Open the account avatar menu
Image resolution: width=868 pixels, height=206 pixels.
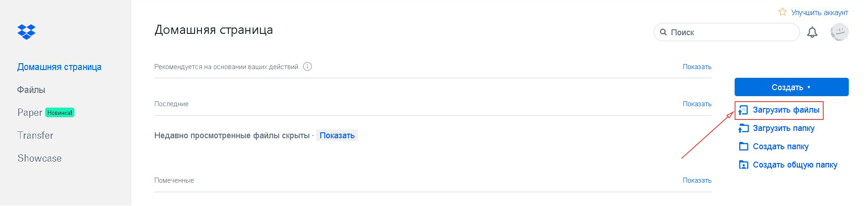[x=839, y=32]
